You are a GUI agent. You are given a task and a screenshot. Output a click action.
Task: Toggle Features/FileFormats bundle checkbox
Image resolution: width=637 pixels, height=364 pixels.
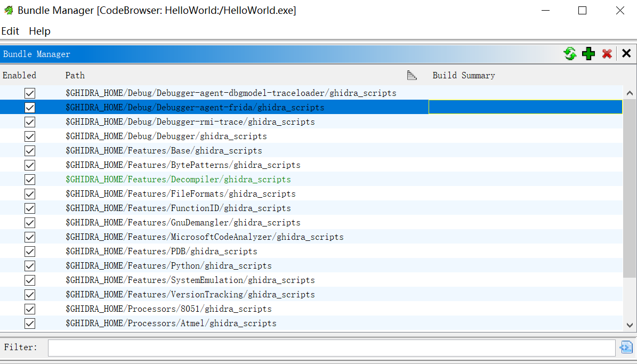[30, 194]
